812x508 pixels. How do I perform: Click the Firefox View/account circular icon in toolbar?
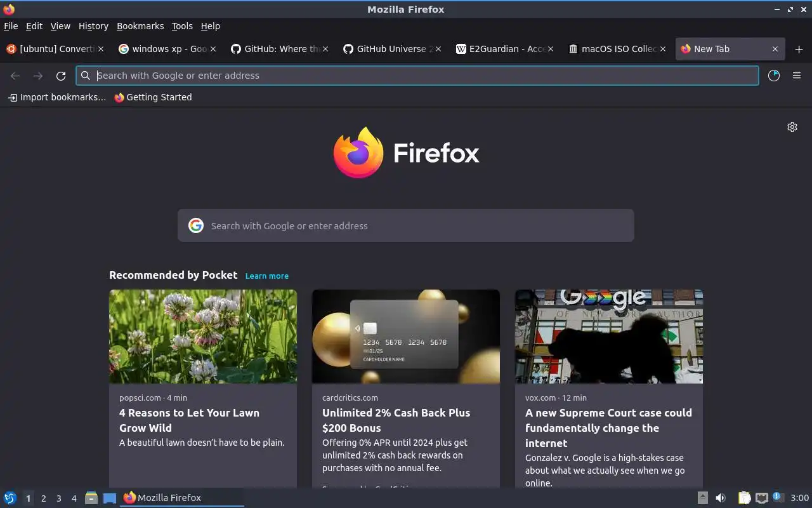(774, 76)
